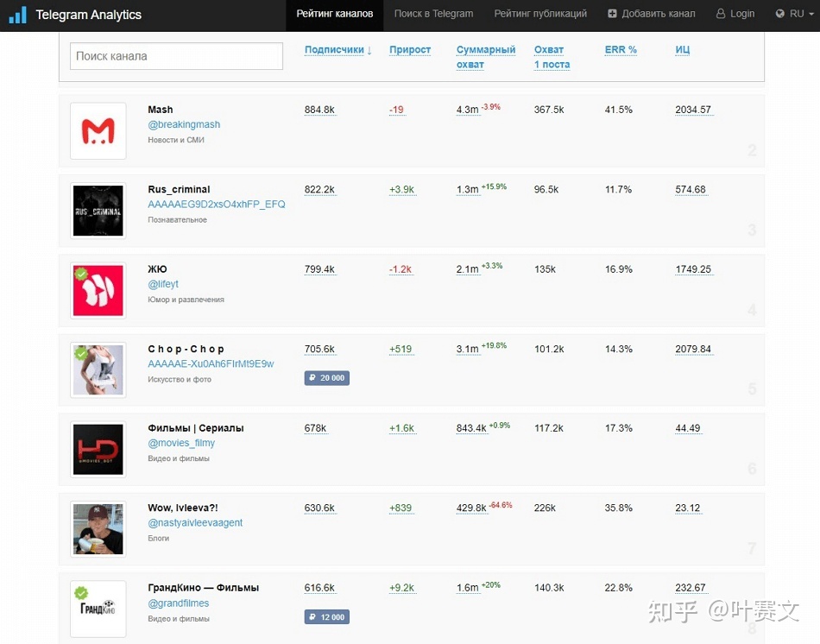Click the globe language icon

click(779, 14)
